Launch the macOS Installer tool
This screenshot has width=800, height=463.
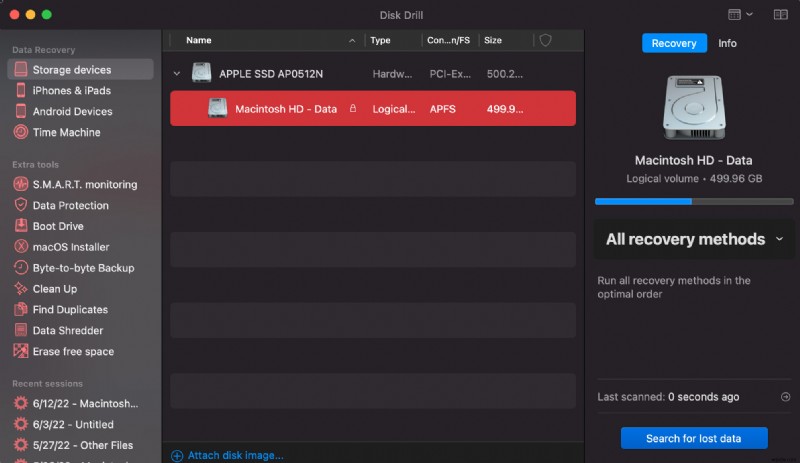click(70, 247)
